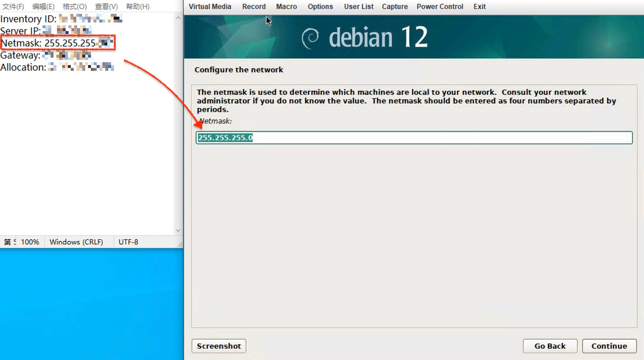Click the Netmask input field
Image resolution: width=644 pixels, height=360 pixels.
414,138
